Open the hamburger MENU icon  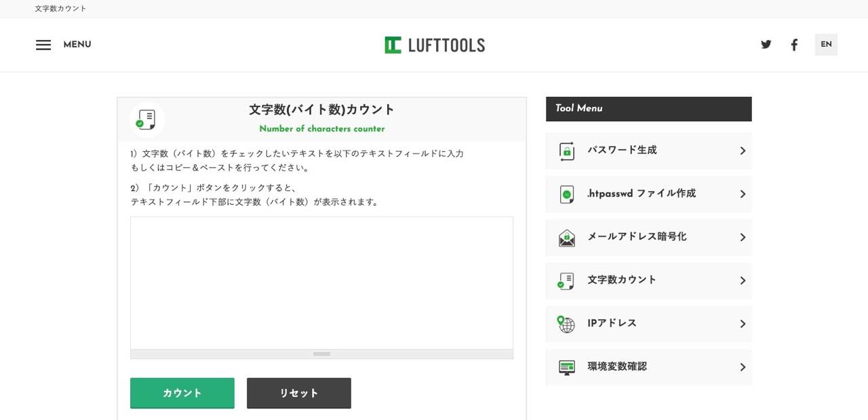(x=43, y=45)
